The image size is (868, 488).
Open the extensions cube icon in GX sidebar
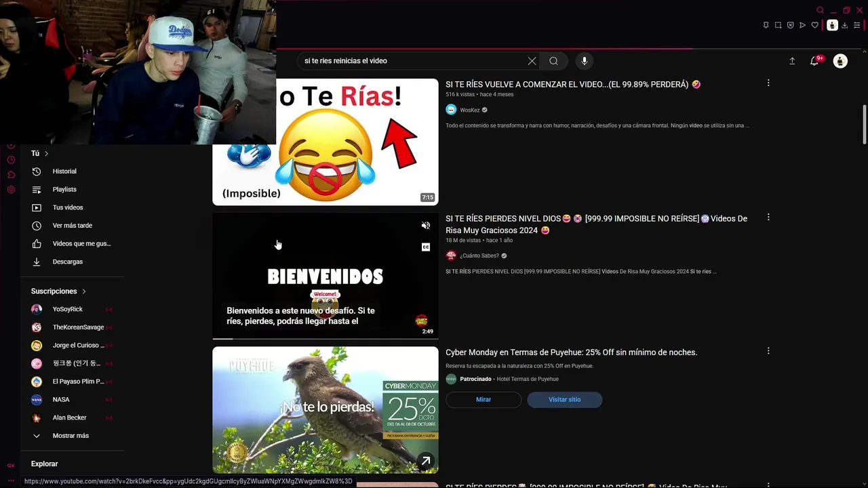[x=11, y=175]
